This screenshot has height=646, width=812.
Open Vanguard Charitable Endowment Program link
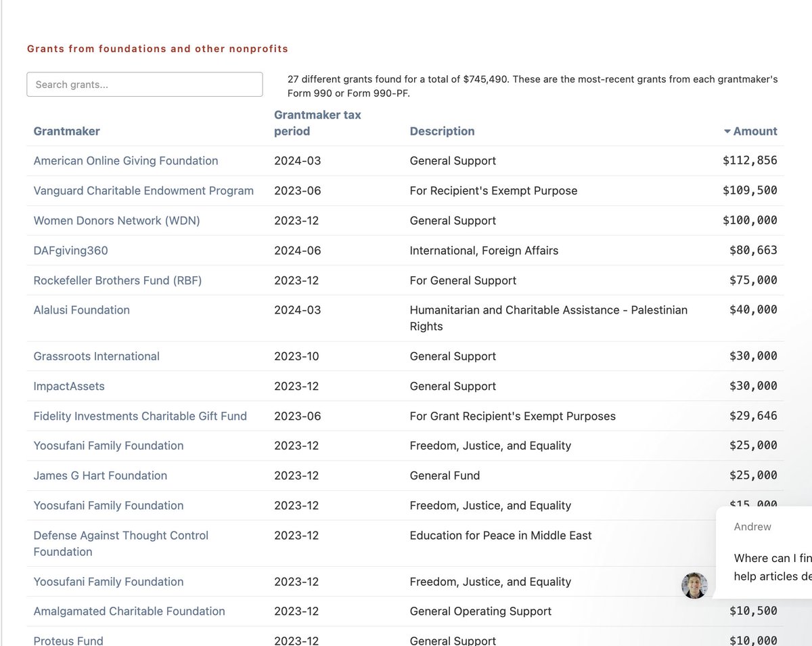click(143, 191)
